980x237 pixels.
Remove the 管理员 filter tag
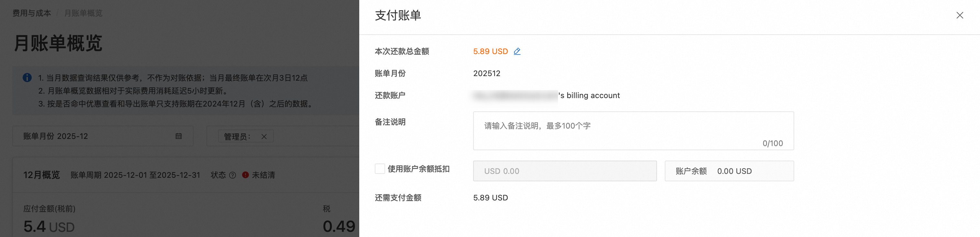264,137
